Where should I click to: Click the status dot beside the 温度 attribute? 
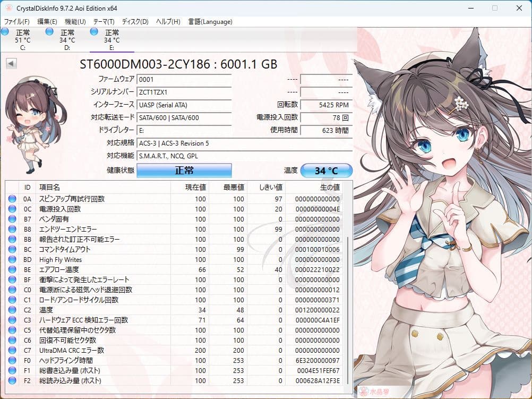tap(12, 310)
